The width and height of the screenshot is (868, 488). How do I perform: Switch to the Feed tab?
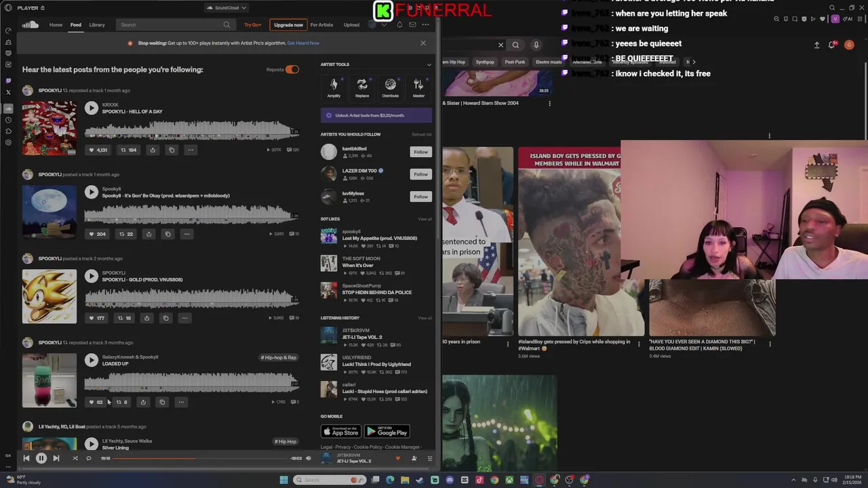coord(76,25)
